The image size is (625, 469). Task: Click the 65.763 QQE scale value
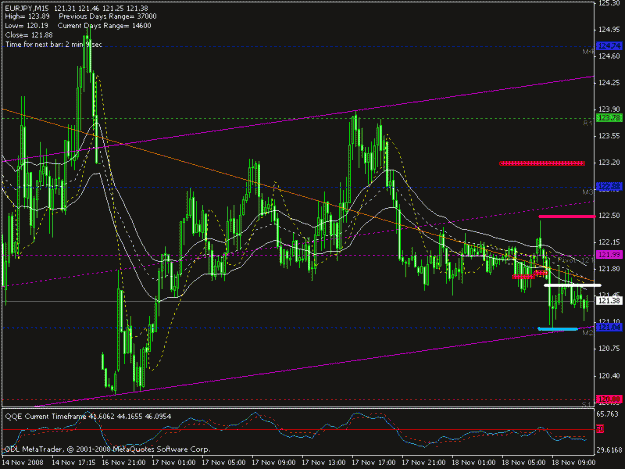pos(608,414)
